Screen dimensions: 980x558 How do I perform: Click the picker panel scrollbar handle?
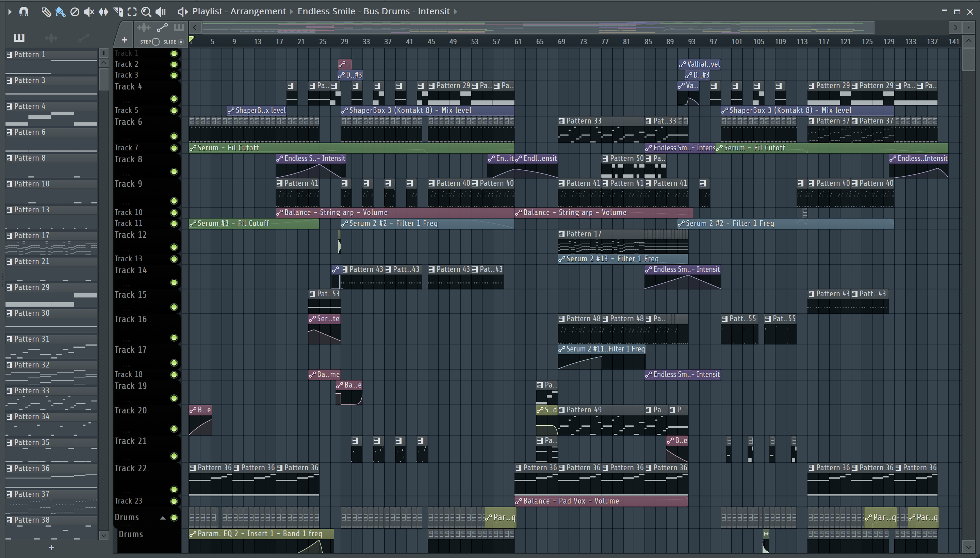tap(103, 79)
